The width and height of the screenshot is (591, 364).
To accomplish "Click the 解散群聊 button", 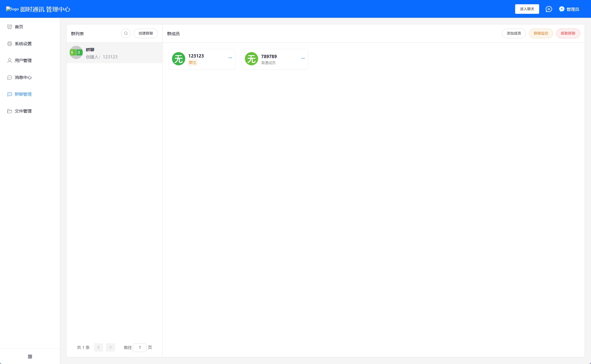I will (x=568, y=33).
